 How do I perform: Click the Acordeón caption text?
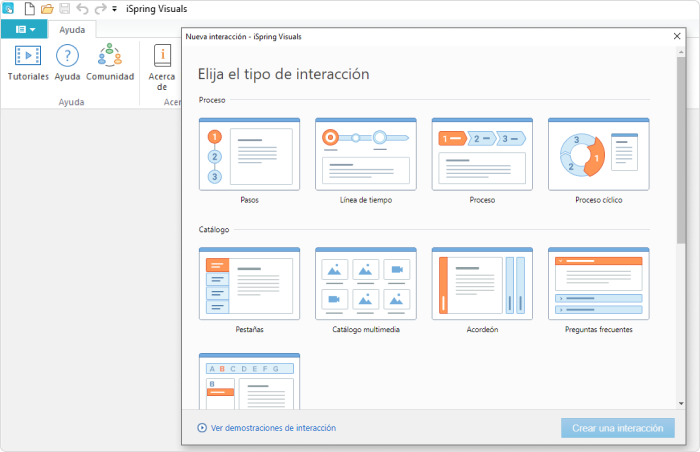(x=482, y=330)
